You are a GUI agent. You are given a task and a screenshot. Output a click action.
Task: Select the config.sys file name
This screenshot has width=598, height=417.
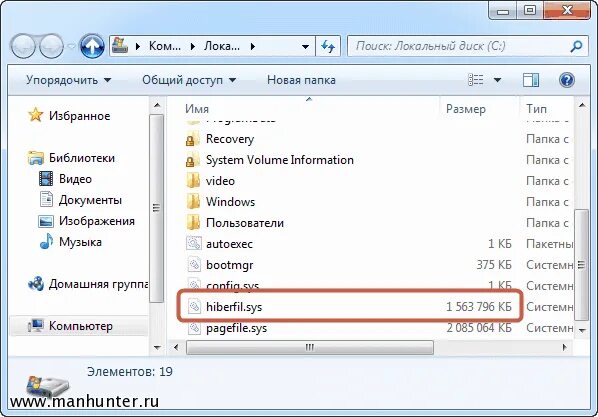coord(233,286)
